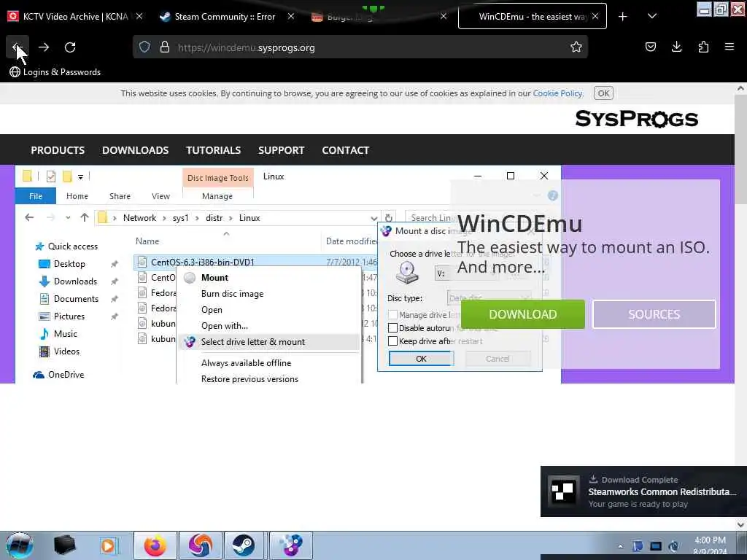747x560 pixels.
Task: Click the monitor-shaped system tray icon
Action: point(656,546)
